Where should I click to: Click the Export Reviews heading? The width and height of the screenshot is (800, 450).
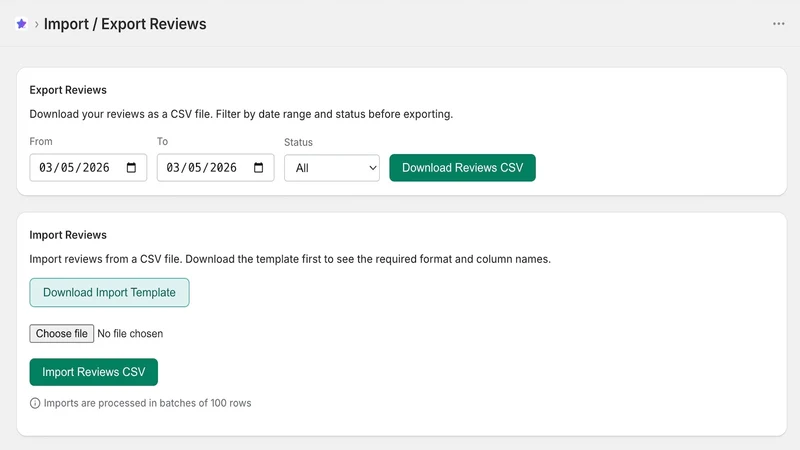pos(68,90)
